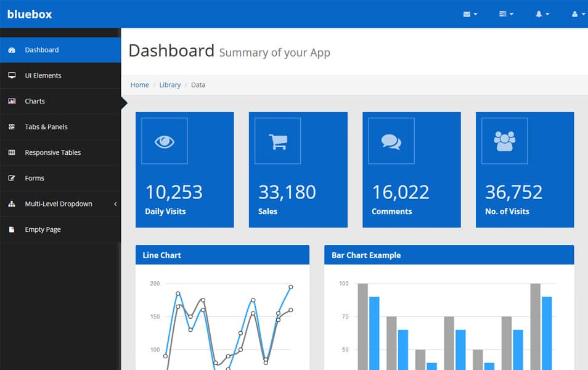Click the bluebox logo text
588x370 pixels.
pos(29,14)
